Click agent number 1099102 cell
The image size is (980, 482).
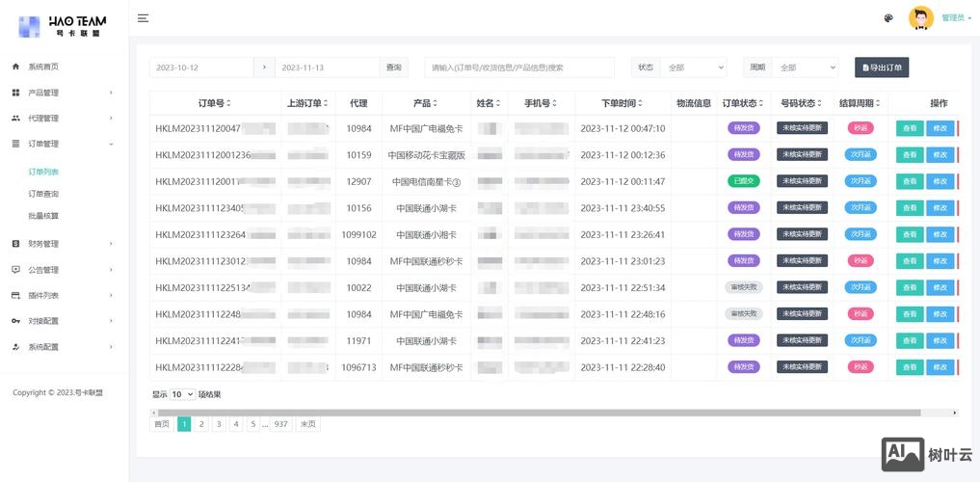(x=358, y=234)
